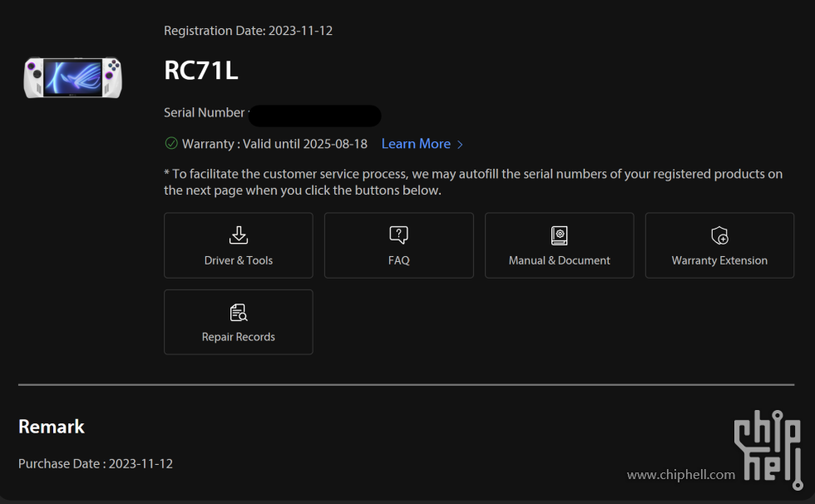
Task: Click the Remark section heading
Action: click(52, 427)
